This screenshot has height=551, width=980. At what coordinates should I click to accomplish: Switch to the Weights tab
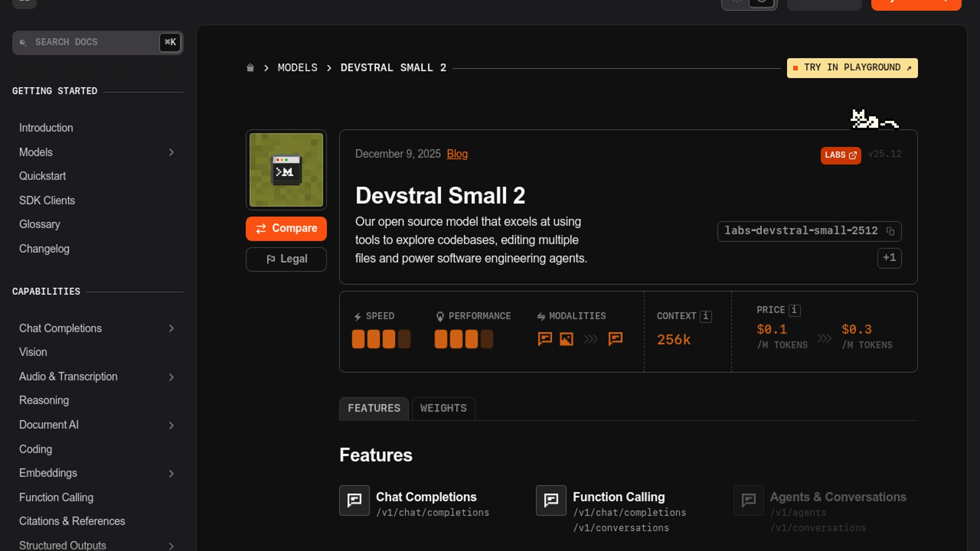[443, 408]
